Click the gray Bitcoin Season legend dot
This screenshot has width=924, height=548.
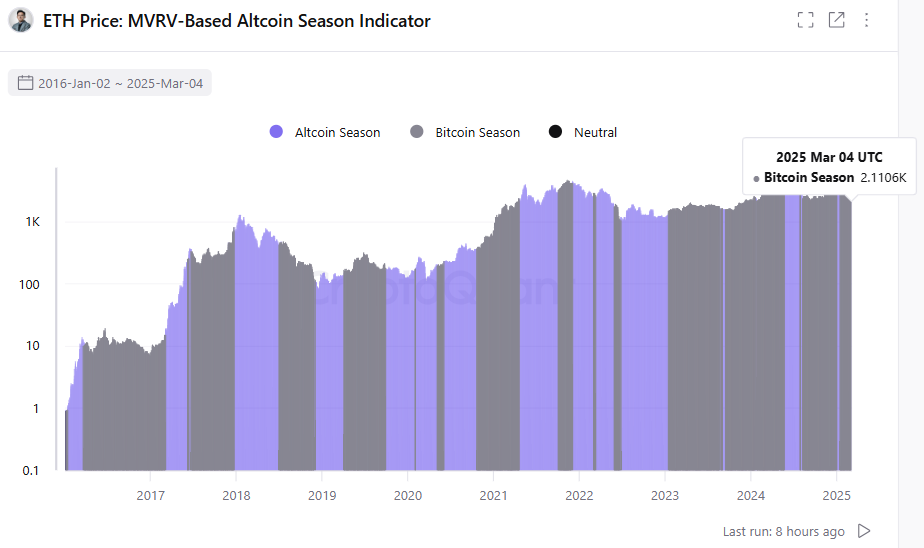[x=417, y=132]
